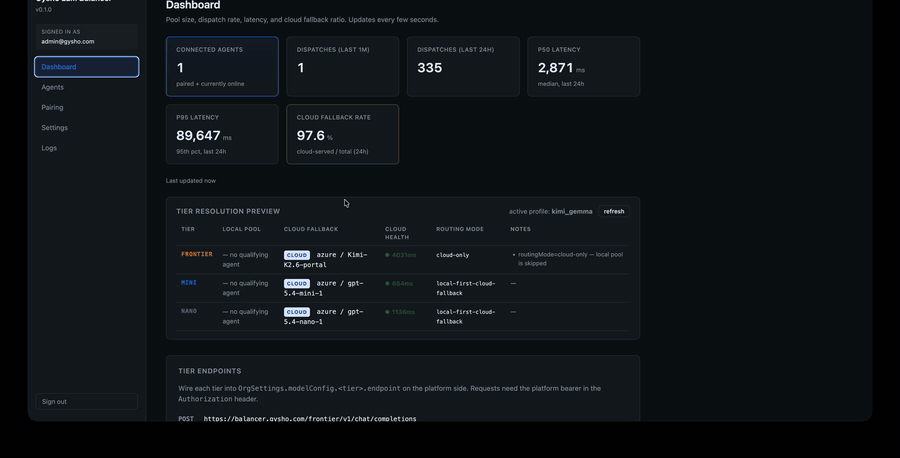
Task: Click the NANO row cloud health dot
Action: (387, 312)
